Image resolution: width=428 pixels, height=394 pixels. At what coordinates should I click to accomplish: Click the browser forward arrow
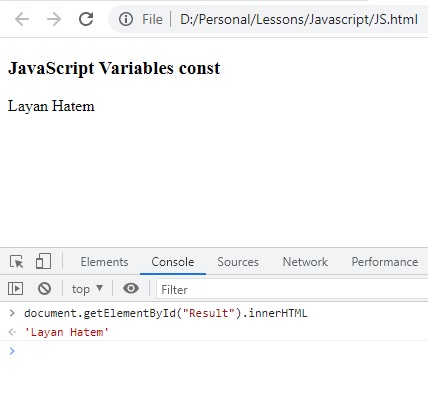54,19
